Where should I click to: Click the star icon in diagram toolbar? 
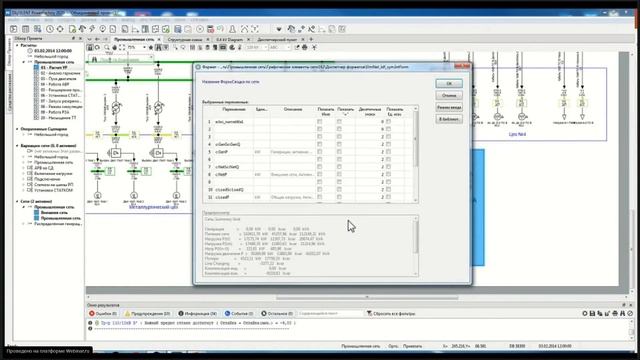point(151,48)
